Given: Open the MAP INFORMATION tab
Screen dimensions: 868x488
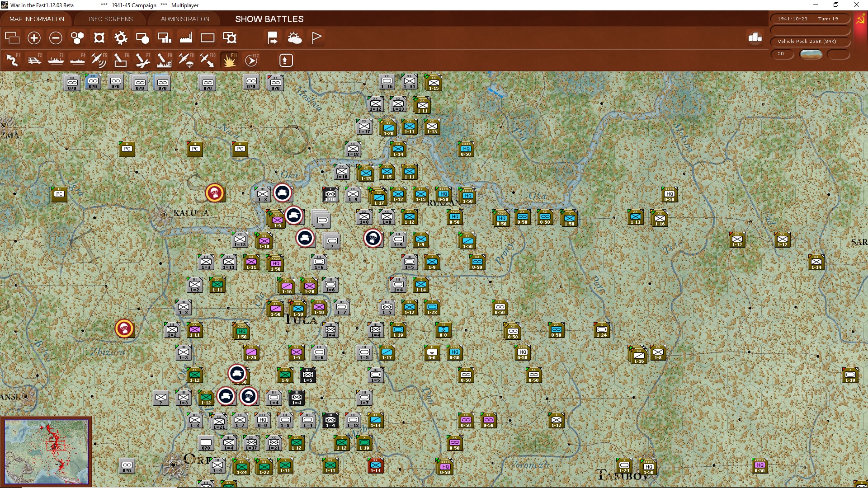Looking at the screenshot, I should pos(37,19).
